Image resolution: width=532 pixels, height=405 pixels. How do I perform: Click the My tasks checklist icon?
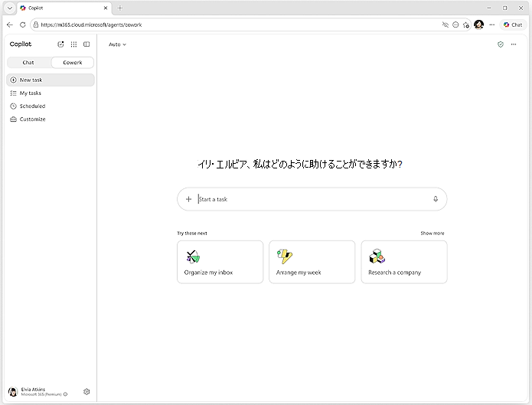[x=13, y=93]
